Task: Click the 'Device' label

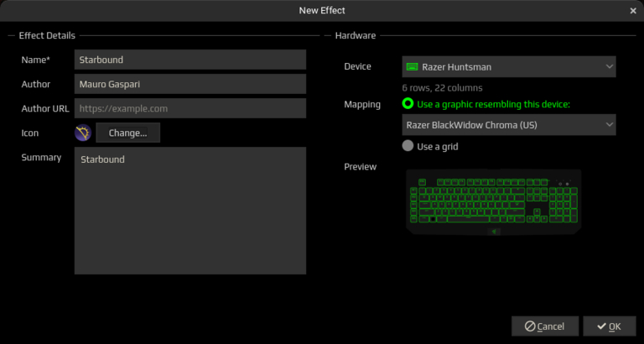Action: pos(357,66)
